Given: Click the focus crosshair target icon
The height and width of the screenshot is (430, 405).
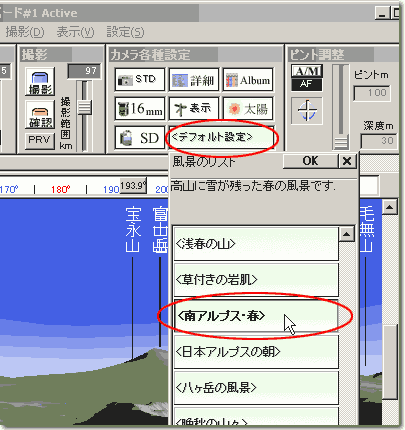Looking at the screenshot, I should 307,111.
